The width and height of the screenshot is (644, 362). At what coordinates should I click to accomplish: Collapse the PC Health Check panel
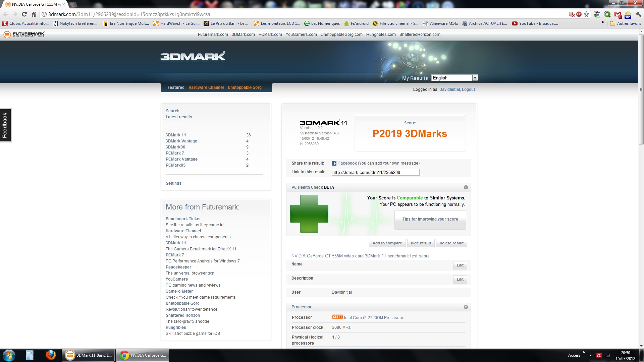click(466, 187)
